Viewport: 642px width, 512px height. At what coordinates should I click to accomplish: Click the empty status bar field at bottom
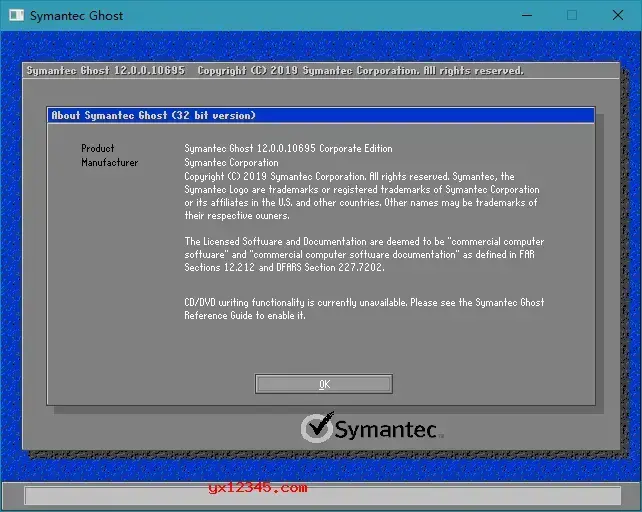[x=323, y=496]
